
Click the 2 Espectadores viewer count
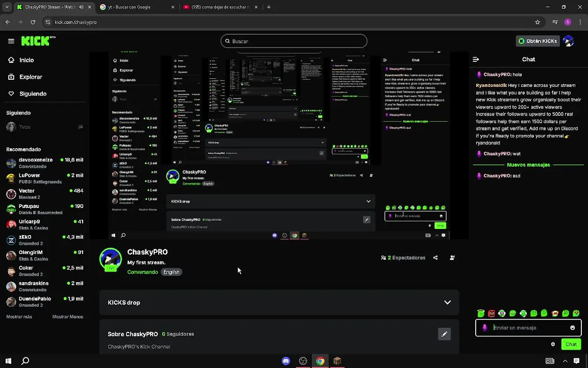(403, 258)
